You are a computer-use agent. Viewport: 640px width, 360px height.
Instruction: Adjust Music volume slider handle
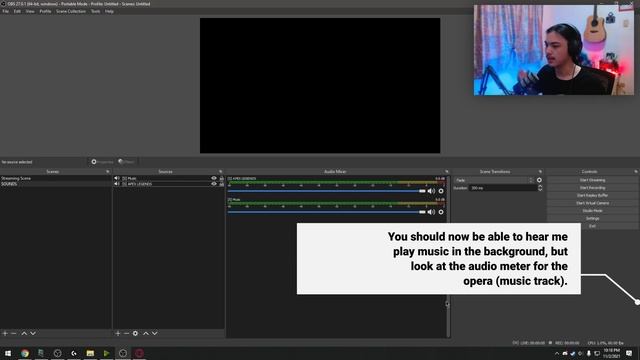click(x=422, y=212)
